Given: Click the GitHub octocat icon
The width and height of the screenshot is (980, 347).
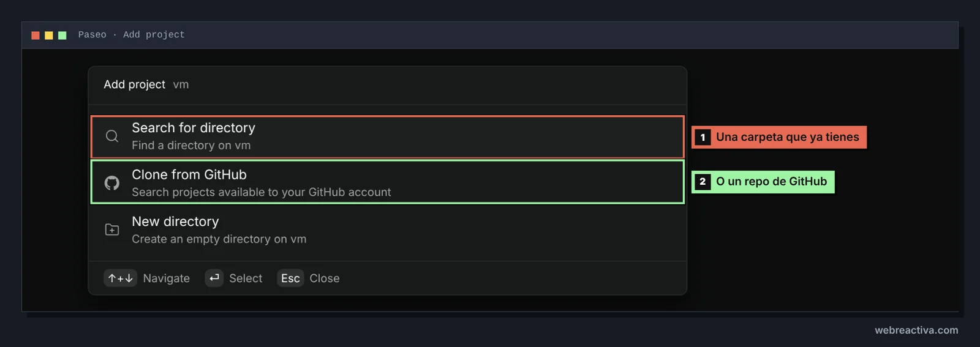Looking at the screenshot, I should point(111,182).
